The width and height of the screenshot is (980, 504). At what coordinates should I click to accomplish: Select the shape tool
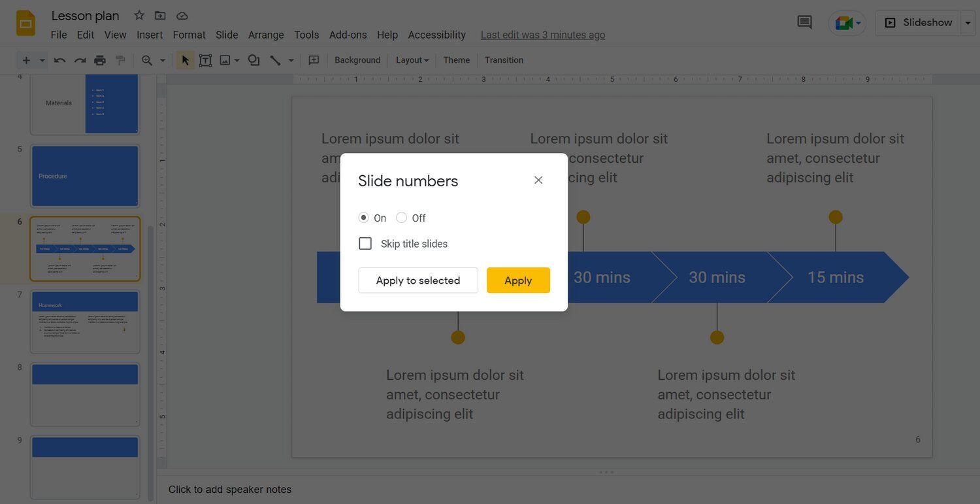[253, 60]
